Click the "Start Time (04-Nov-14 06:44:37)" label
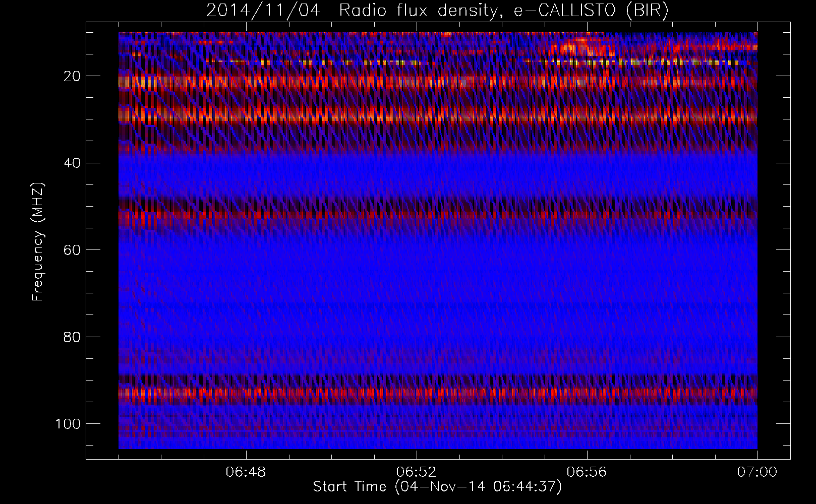The height and width of the screenshot is (504, 816). [437, 487]
